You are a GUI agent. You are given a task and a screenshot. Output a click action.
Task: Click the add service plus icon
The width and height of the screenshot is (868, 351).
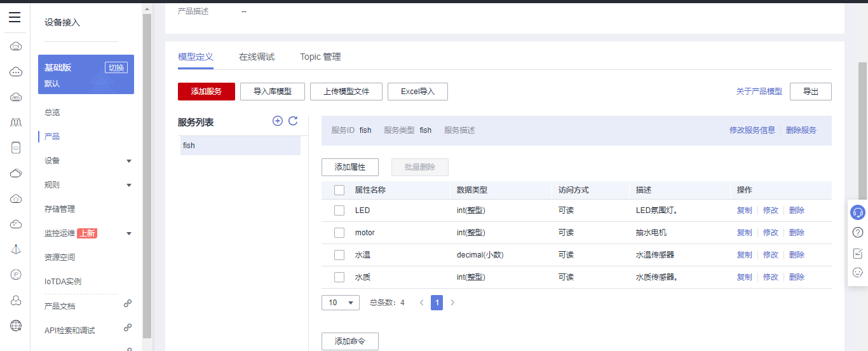pyautogui.click(x=278, y=121)
